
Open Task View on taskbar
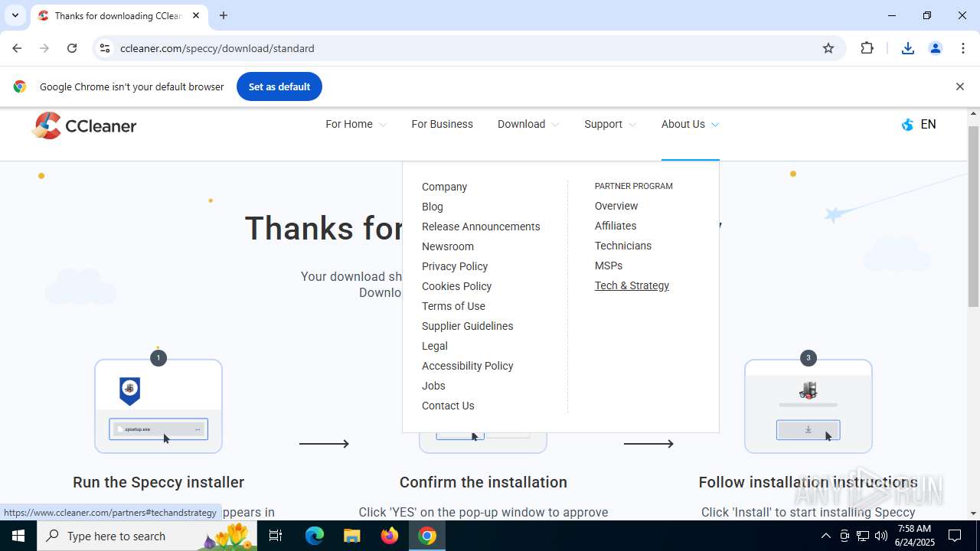[276, 536]
